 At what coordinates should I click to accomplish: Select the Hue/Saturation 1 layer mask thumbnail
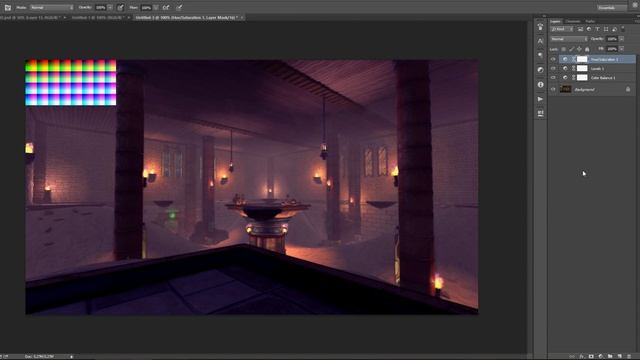[582, 59]
